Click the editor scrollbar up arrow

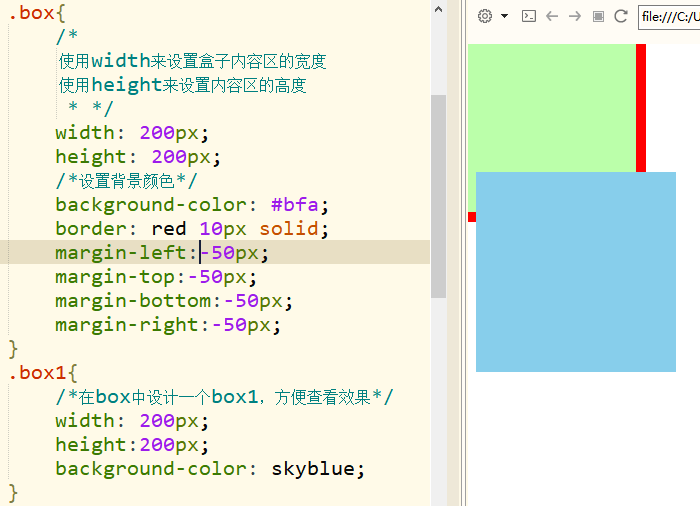click(438, 9)
